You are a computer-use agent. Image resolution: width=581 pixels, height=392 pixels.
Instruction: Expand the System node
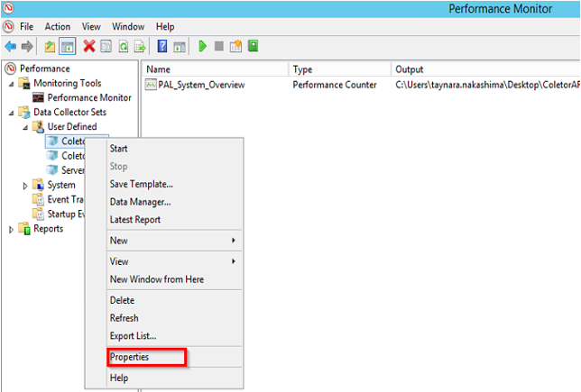[x=25, y=186]
